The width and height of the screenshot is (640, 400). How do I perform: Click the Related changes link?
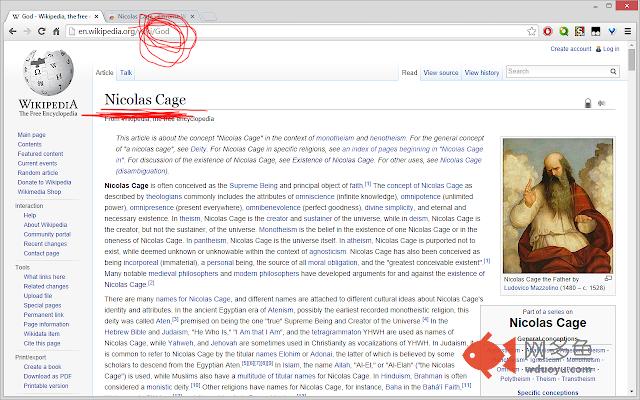point(46,286)
